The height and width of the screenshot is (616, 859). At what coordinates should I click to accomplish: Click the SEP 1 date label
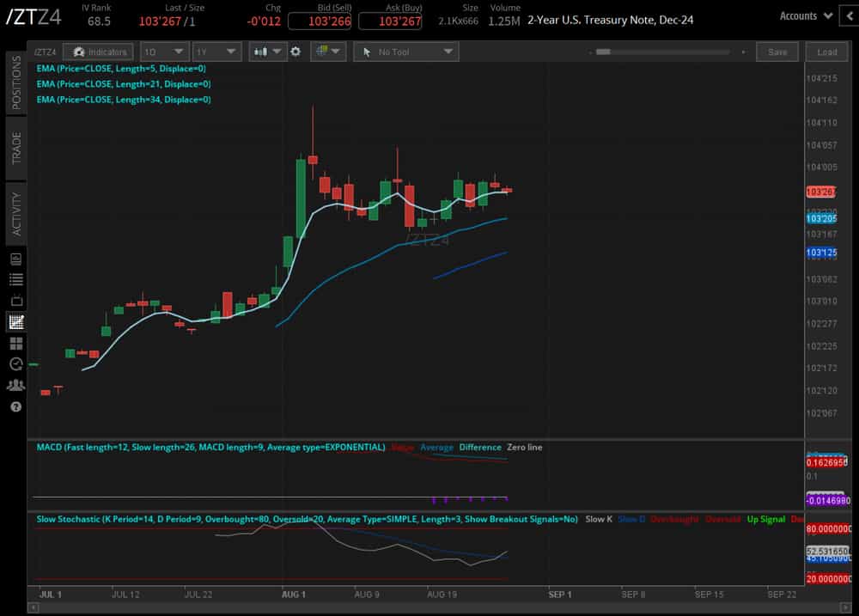tap(560, 594)
